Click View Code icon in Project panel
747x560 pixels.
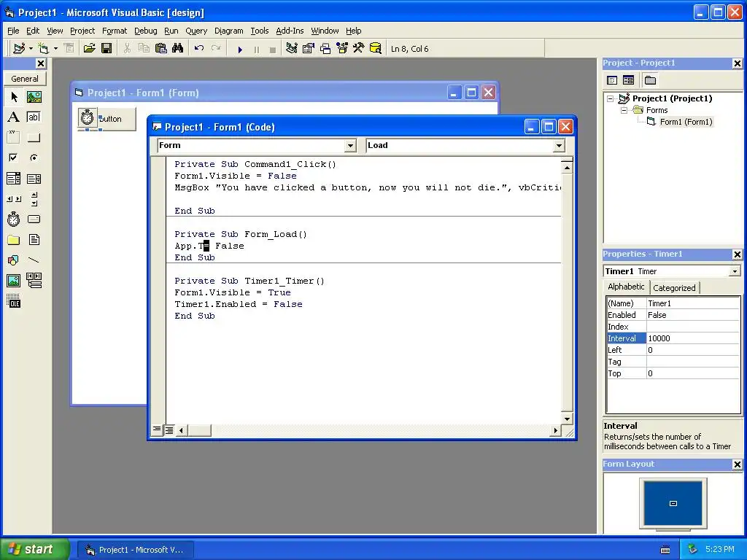coord(612,80)
